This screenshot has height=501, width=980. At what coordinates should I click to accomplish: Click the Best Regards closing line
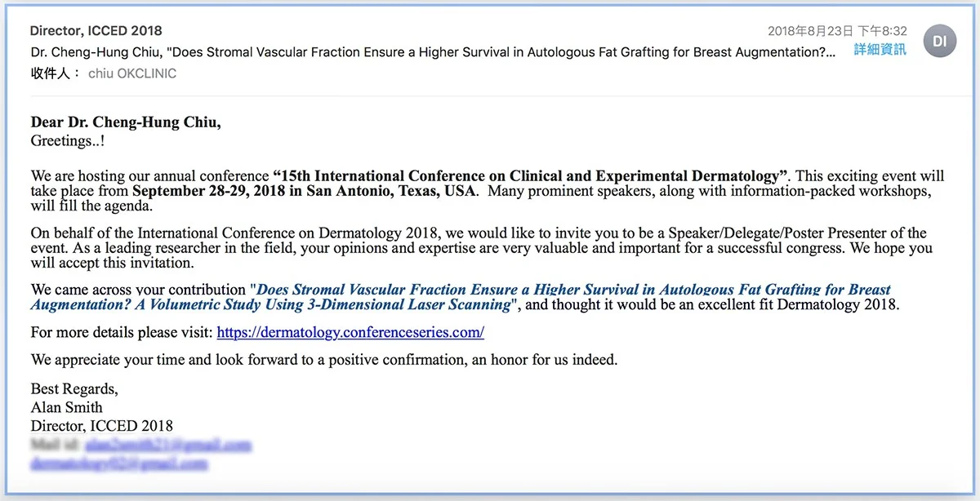click(x=73, y=388)
